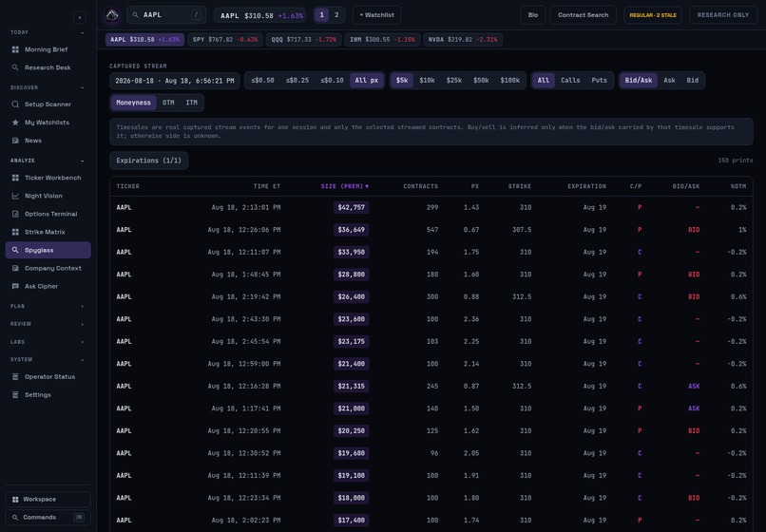The width and height of the screenshot is (766, 532).
Task: Click the REGULAR · 2 STALE status button
Action: pyautogui.click(x=653, y=15)
